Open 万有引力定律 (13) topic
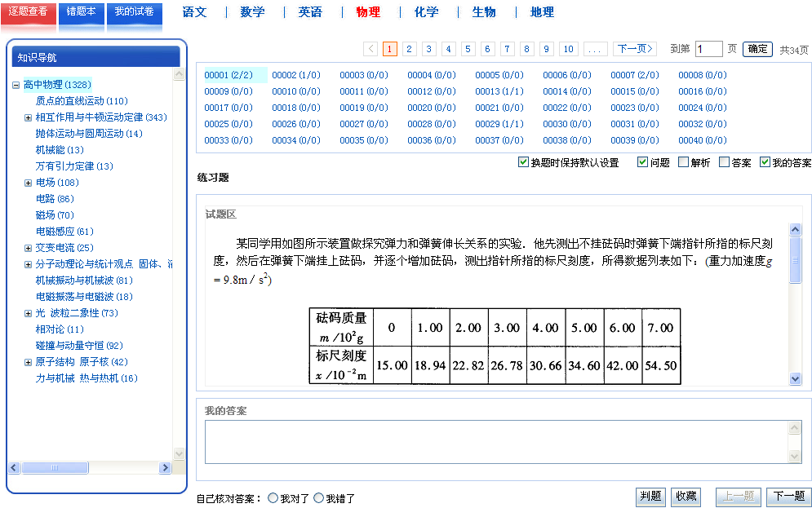Image resolution: width=812 pixels, height=508 pixels. (x=74, y=166)
